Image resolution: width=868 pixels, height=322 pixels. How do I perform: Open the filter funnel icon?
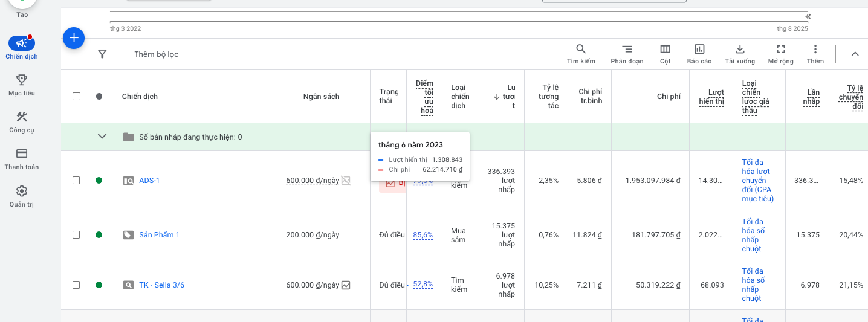pyautogui.click(x=103, y=54)
